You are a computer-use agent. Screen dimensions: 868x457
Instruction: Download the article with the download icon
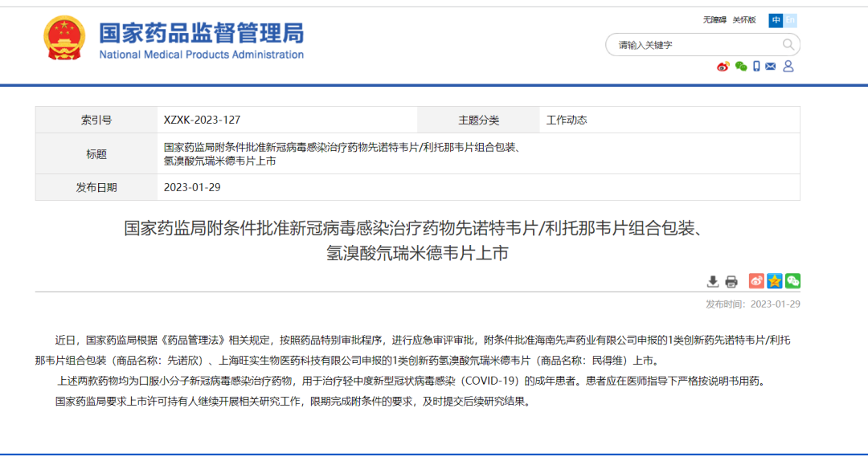click(x=713, y=281)
